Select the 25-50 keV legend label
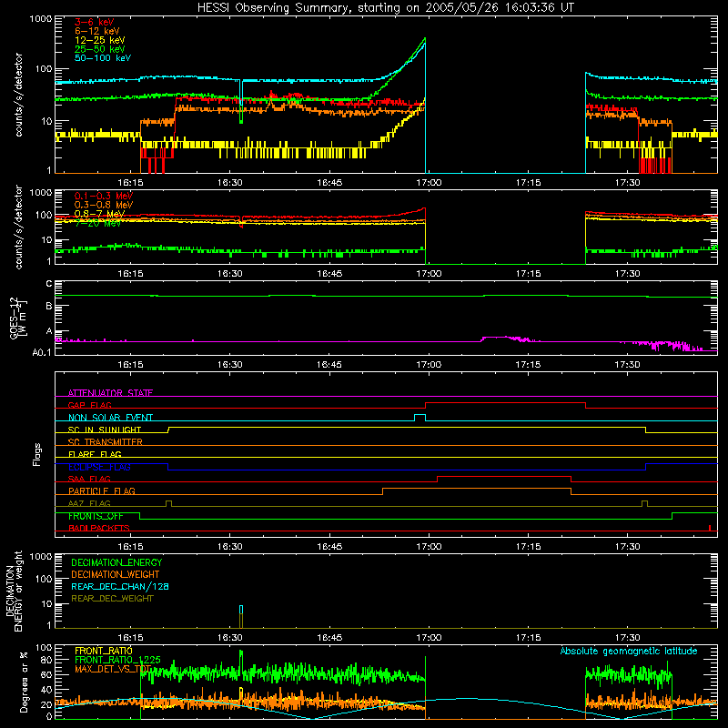Viewport: 728px width, 728px height. coord(100,49)
